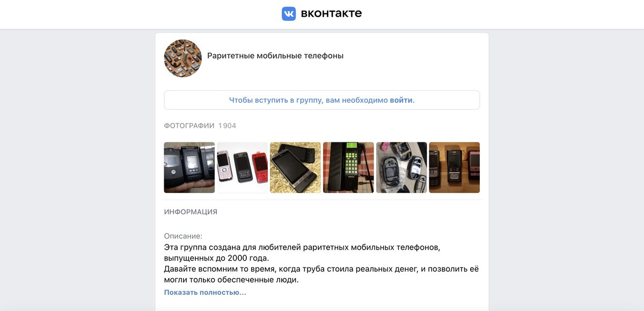The width and height of the screenshot is (644, 311).
Task: Click the second description line about труба
Action: pos(321,274)
